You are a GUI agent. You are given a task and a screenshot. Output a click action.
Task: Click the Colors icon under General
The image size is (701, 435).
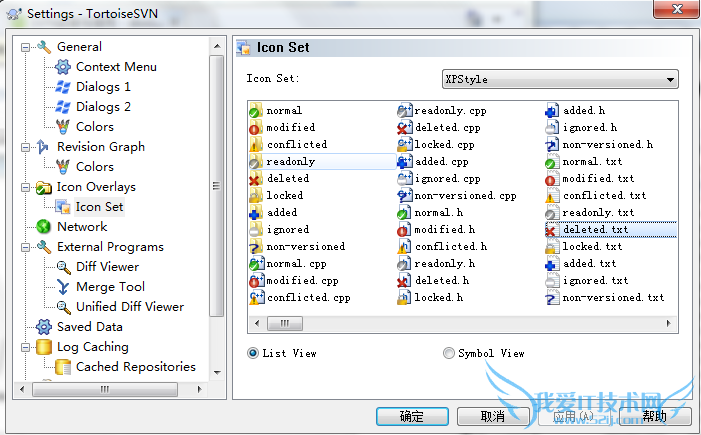pos(63,127)
